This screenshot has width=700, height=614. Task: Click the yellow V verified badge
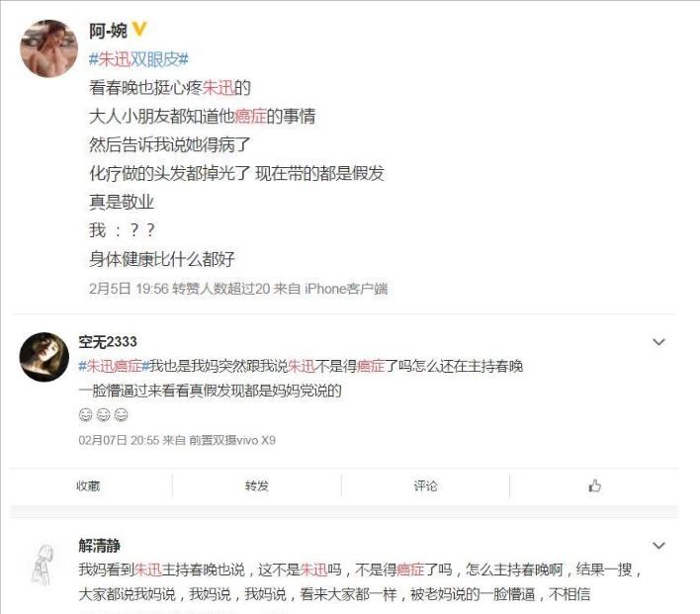[x=139, y=30]
